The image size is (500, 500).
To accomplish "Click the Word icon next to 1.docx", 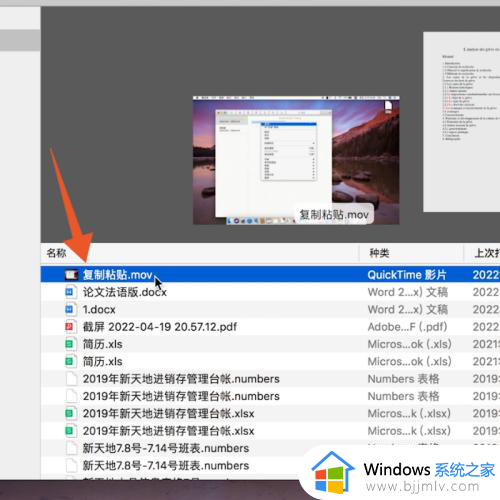I will click(69, 309).
